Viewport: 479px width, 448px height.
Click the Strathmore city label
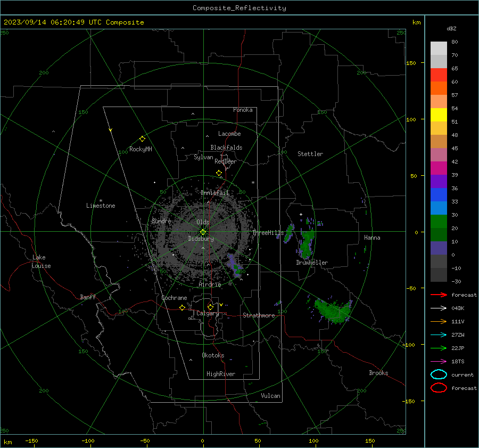(x=259, y=315)
